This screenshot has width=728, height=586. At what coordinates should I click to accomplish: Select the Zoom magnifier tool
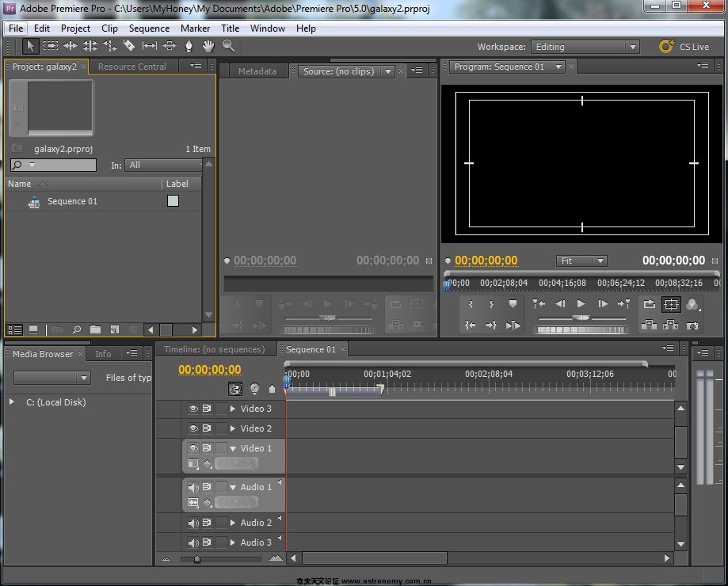(x=228, y=45)
